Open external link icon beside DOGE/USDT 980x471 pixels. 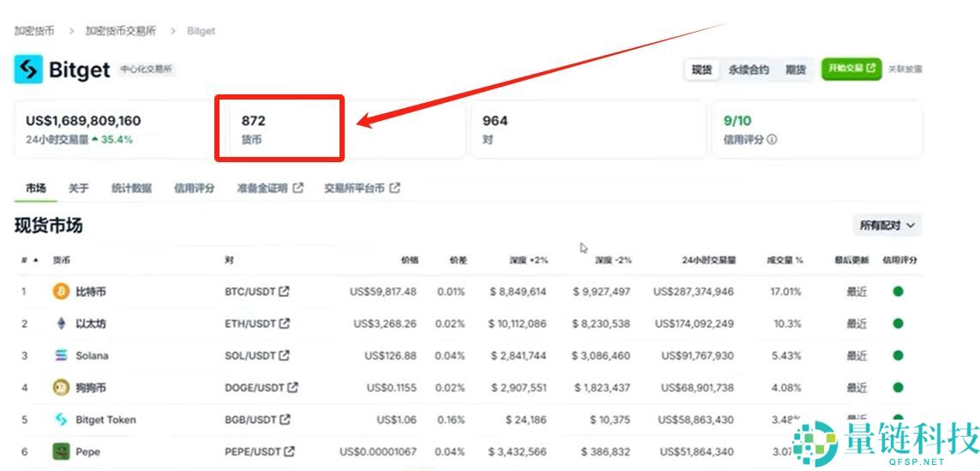292,387
